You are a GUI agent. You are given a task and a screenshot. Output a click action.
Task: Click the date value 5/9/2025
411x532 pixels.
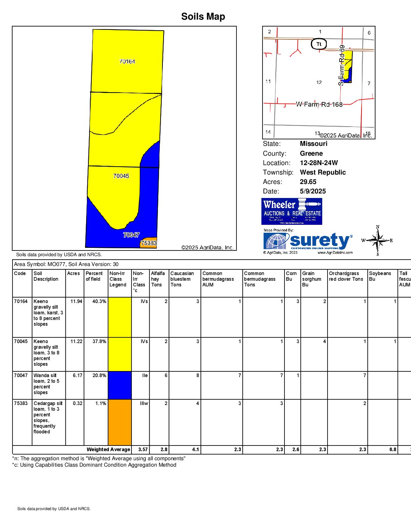pyautogui.click(x=313, y=191)
